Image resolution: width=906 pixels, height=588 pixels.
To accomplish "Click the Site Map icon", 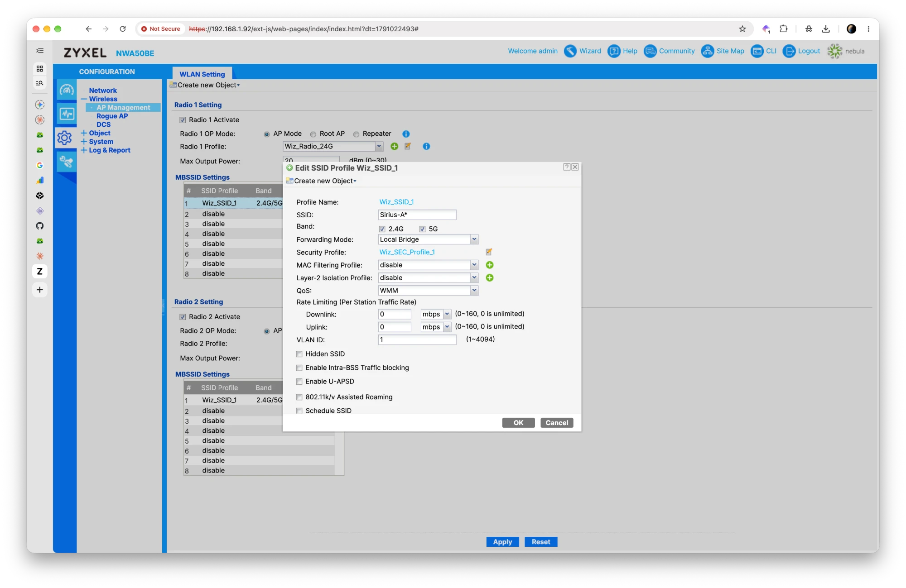I will tap(707, 51).
